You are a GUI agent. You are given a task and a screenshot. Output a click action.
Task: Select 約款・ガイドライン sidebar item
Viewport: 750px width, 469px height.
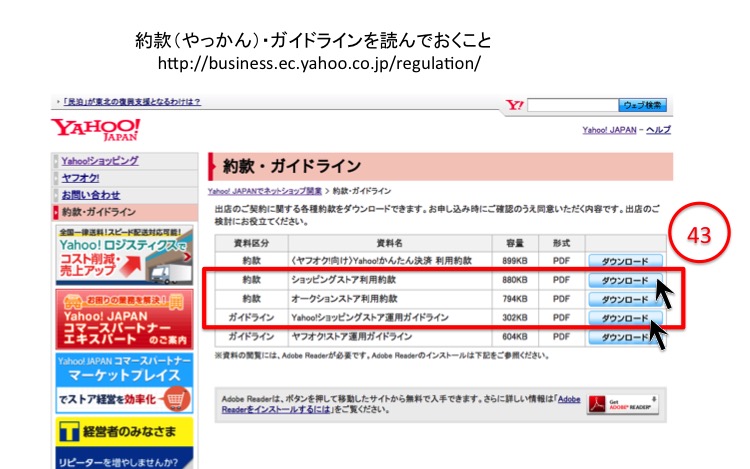coord(125,212)
